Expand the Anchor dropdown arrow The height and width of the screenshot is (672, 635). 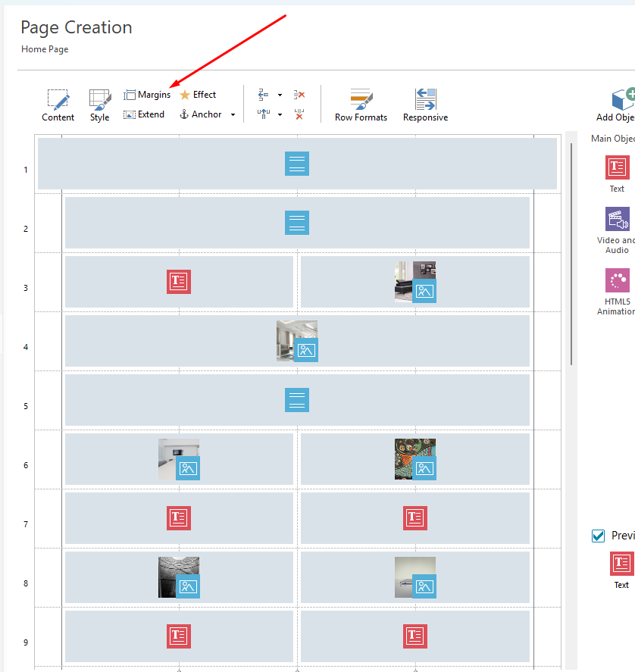(233, 115)
